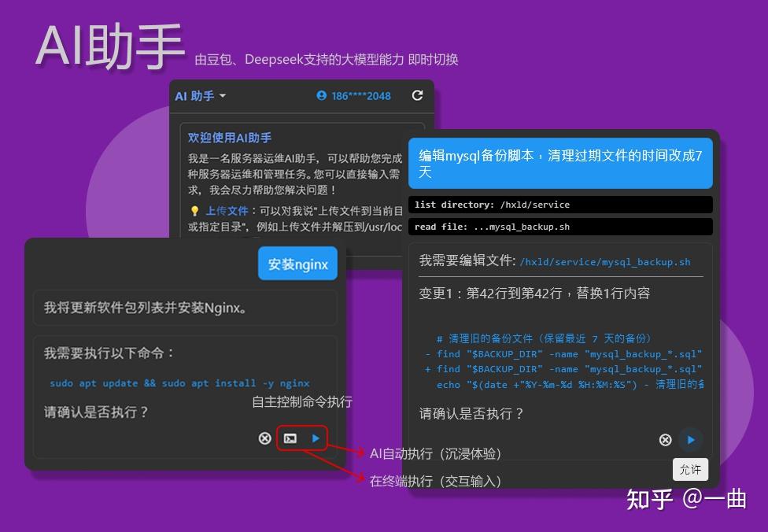This screenshot has width=768, height=532.
Task: Click the echo date line in diff
Action: click(x=570, y=385)
